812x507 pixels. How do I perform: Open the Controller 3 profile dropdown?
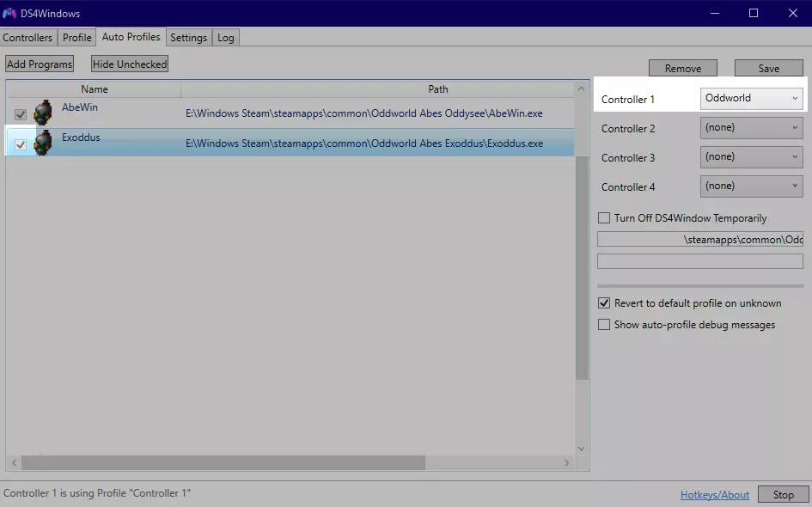[751, 157]
